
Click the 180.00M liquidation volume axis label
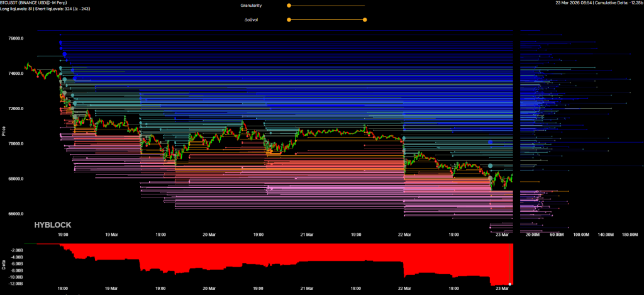[629, 235]
